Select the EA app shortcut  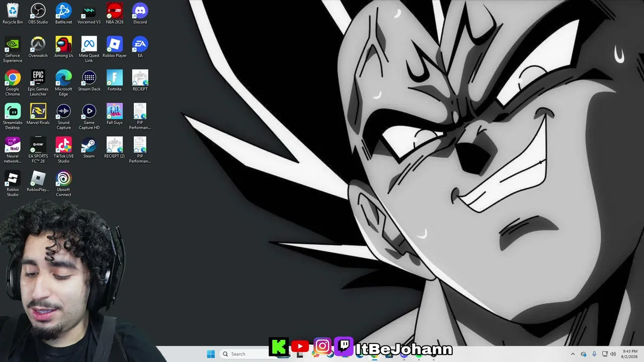click(140, 47)
